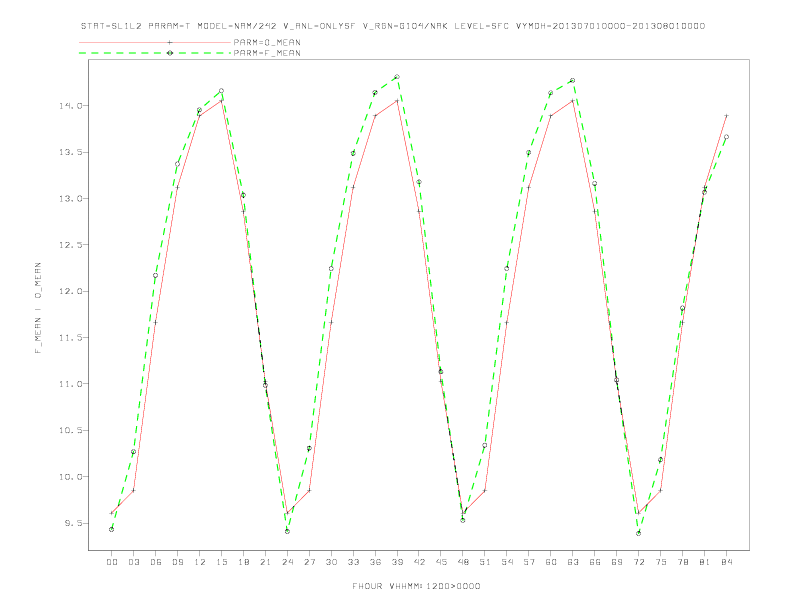The width and height of the screenshot is (792, 612).
Task: Click the 69 forecast hour tick label
Action: point(617,562)
